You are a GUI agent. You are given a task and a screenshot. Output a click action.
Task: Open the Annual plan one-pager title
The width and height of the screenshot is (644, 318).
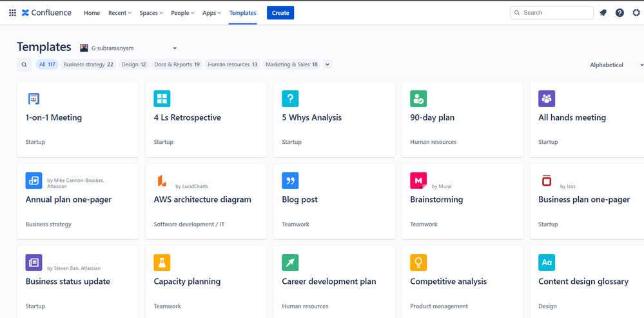[68, 200]
